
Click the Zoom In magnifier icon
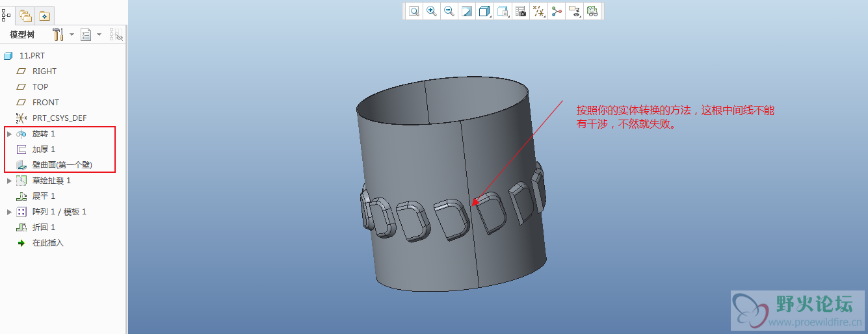pos(432,11)
